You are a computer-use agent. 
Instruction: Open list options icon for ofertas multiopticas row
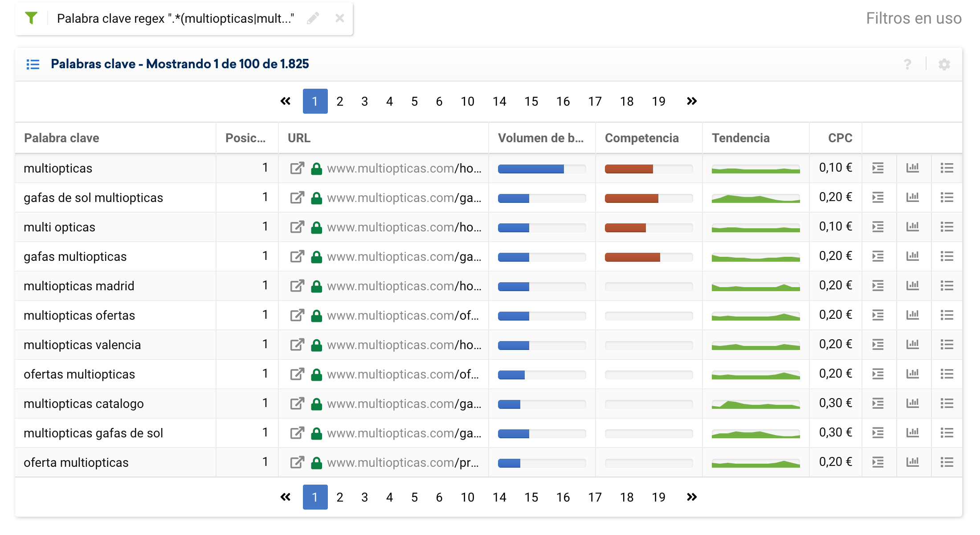pos(947,374)
